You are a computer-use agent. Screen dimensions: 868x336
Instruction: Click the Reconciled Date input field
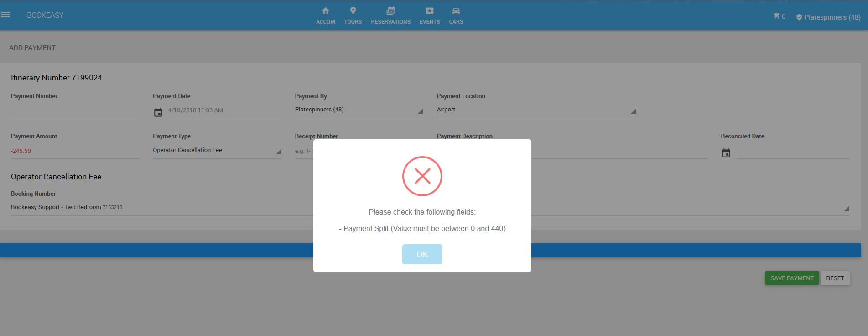[792, 152]
